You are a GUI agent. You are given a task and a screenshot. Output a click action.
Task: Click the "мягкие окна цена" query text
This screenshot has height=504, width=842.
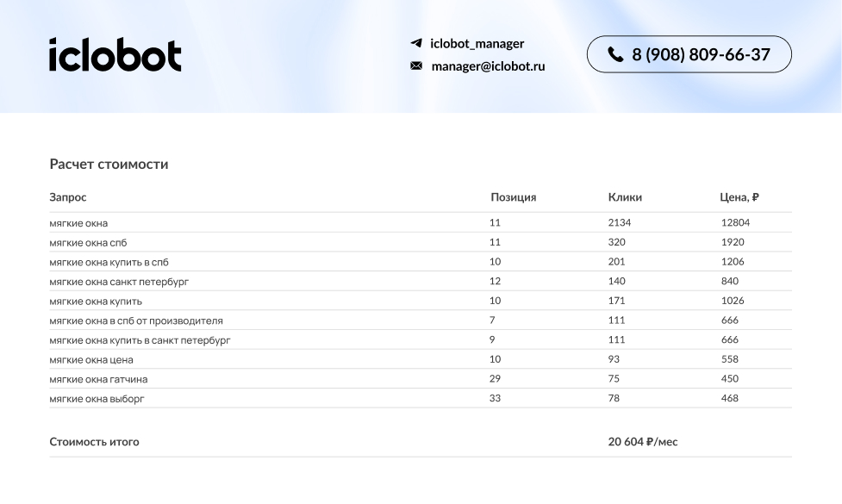point(91,360)
